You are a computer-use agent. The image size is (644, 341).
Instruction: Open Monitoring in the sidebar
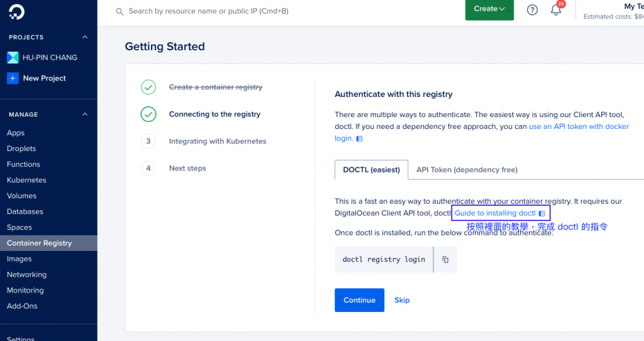pyautogui.click(x=25, y=291)
